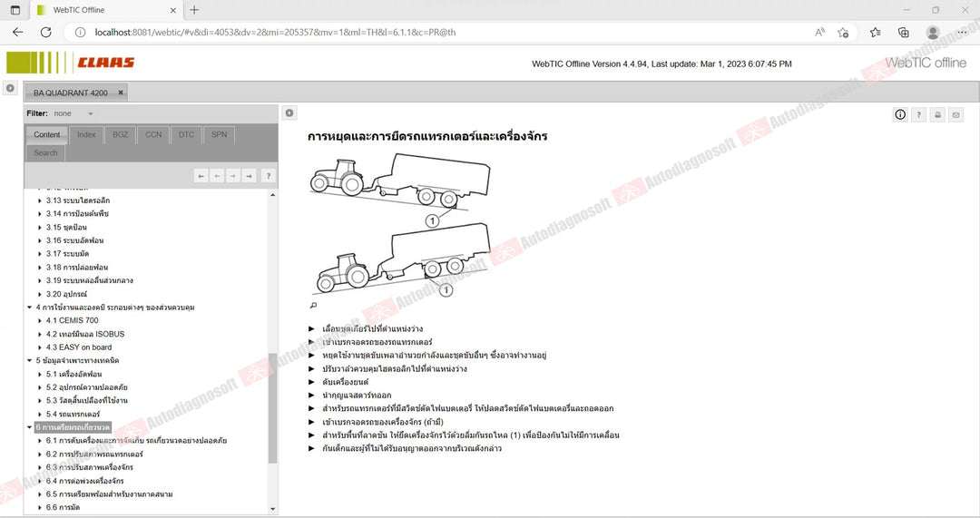Collapse the navigation panel arrow button
This screenshot has height=518, width=980.
point(289,113)
